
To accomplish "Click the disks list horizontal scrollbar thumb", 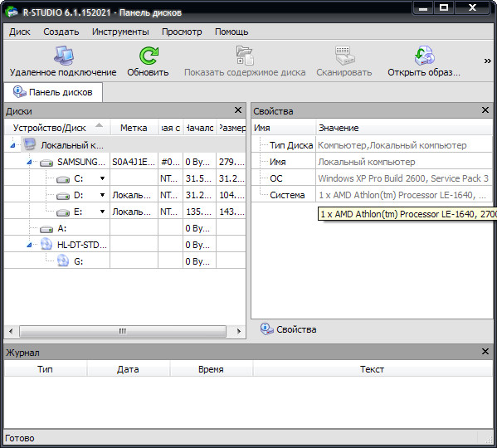I will pos(123,331).
